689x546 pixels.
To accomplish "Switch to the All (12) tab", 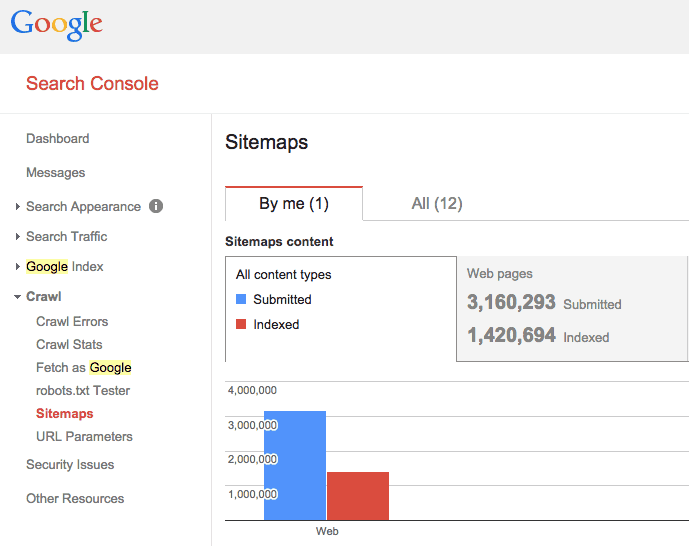I will pyautogui.click(x=437, y=203).
